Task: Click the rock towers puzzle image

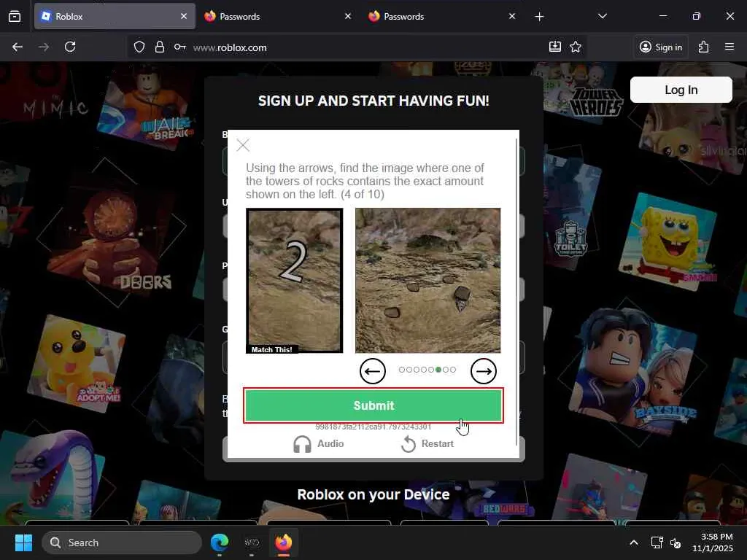Action: tap(427, 281)
